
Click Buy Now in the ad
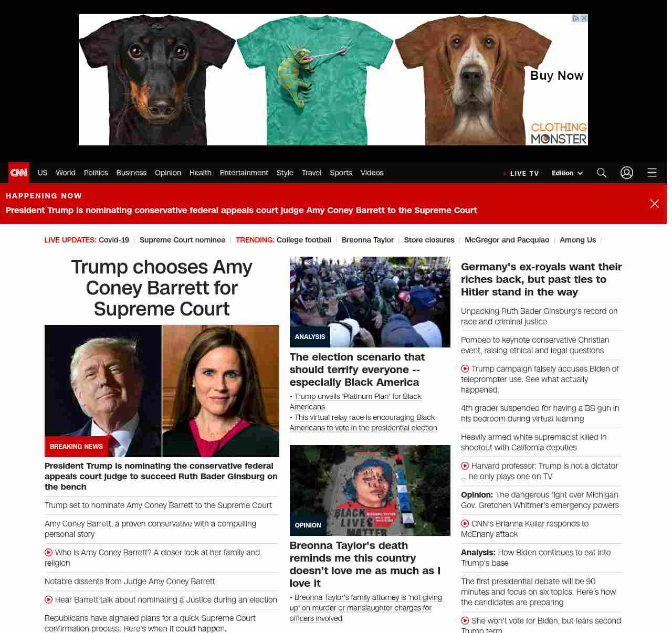[556, 76]
